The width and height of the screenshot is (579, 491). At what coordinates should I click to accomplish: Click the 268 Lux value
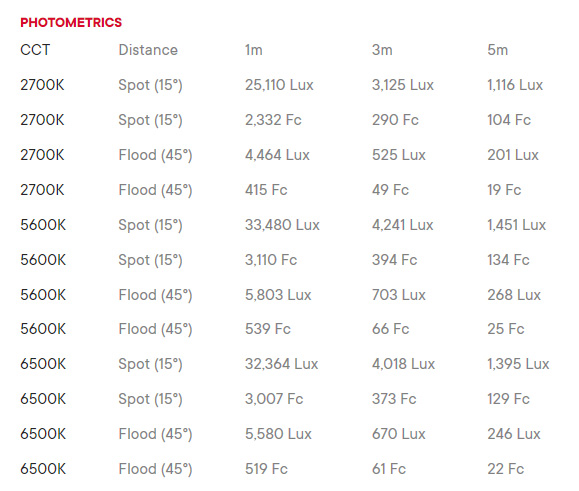click(x=514, y=295)
